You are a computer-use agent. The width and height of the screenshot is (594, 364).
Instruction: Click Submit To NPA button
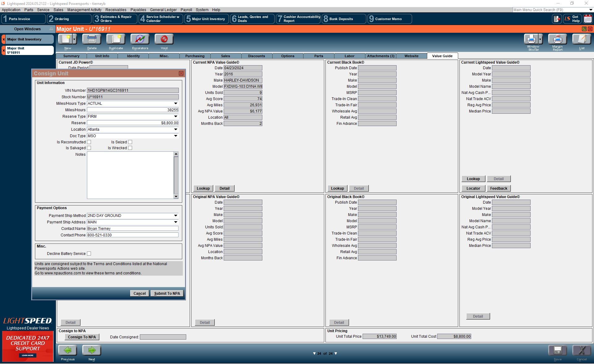point(167,294)
